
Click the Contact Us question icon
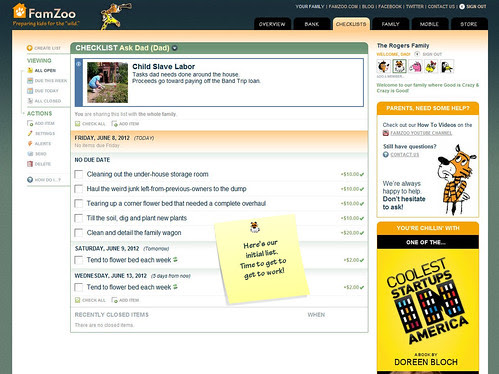[386, 154]
